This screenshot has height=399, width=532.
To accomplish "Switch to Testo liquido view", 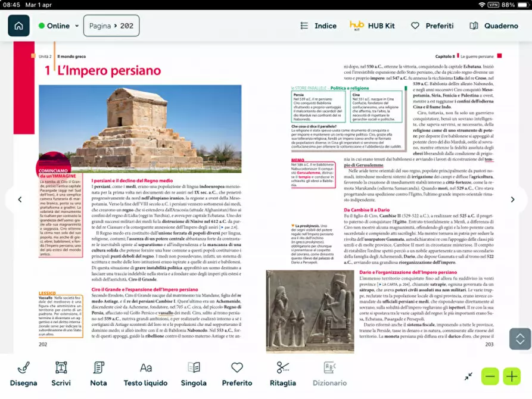I will (145, 374).
